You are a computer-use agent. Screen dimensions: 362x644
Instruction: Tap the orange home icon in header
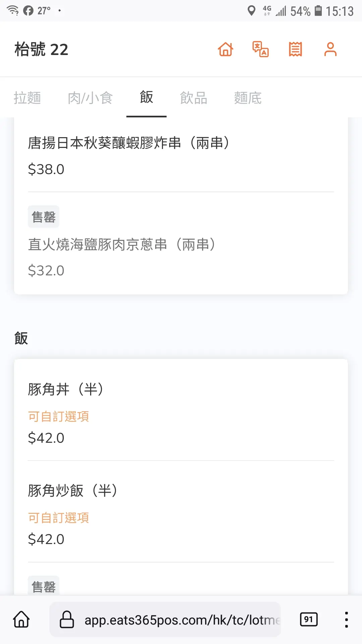(225, 49)
